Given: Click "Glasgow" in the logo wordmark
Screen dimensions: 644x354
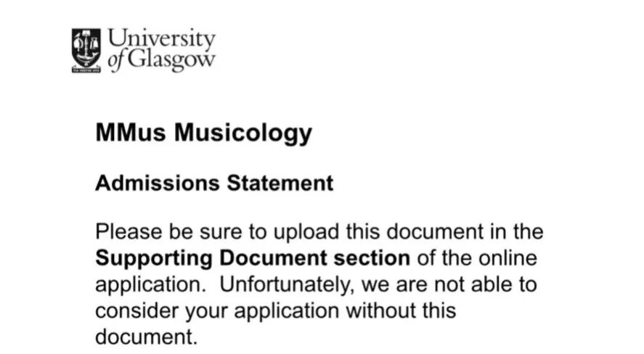Looking at the screenshot, I should point(171,61).
